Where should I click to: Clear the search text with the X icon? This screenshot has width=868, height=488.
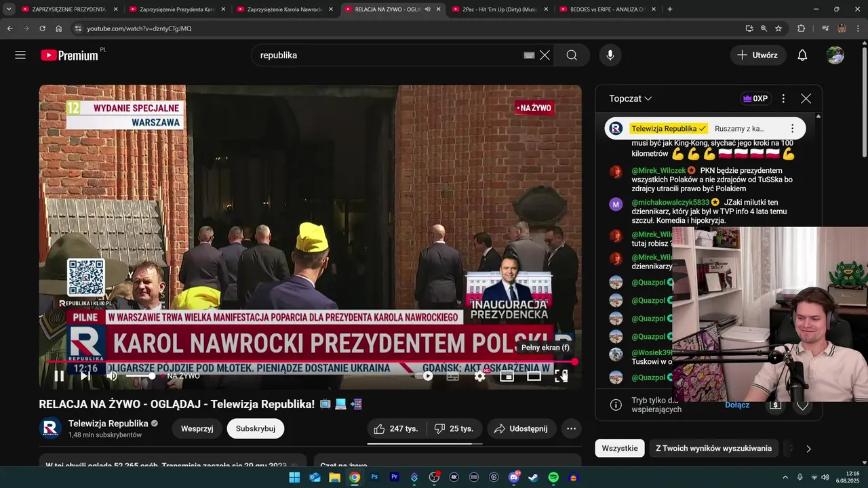[545, 55]
